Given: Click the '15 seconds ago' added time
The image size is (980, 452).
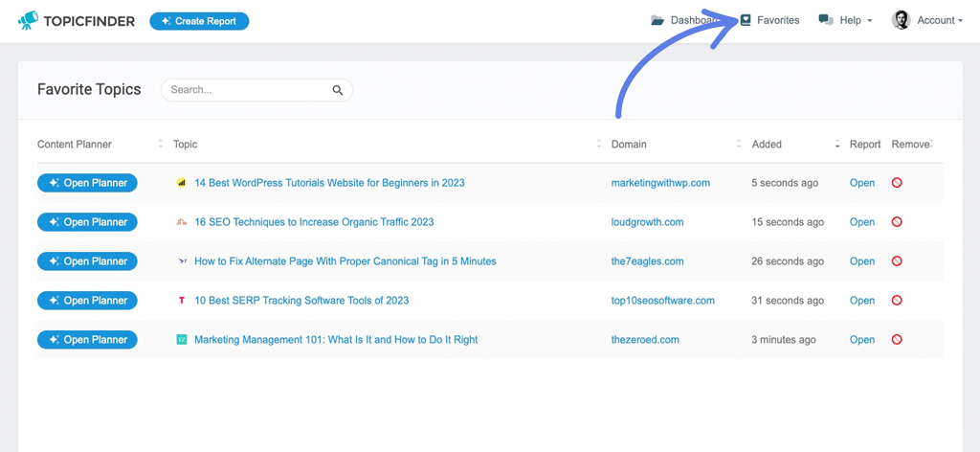Looking at the screenshot, I should tap(788, 222).
